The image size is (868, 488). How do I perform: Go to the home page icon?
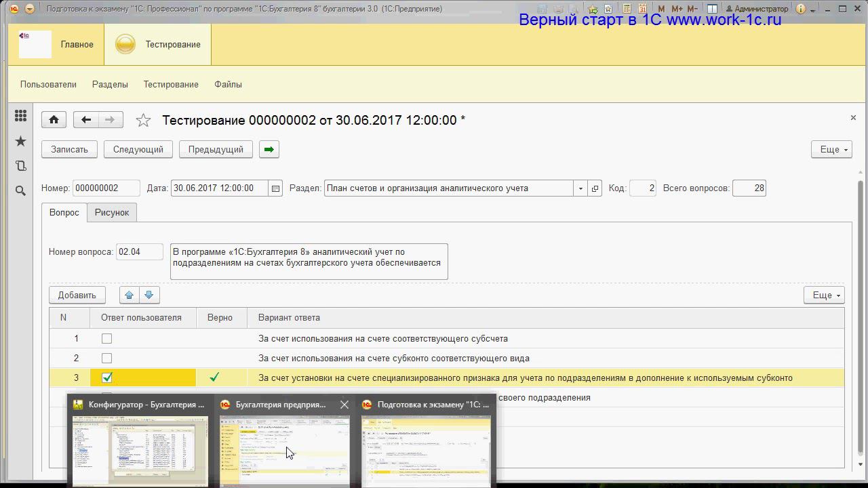click(x=54, y=120)
